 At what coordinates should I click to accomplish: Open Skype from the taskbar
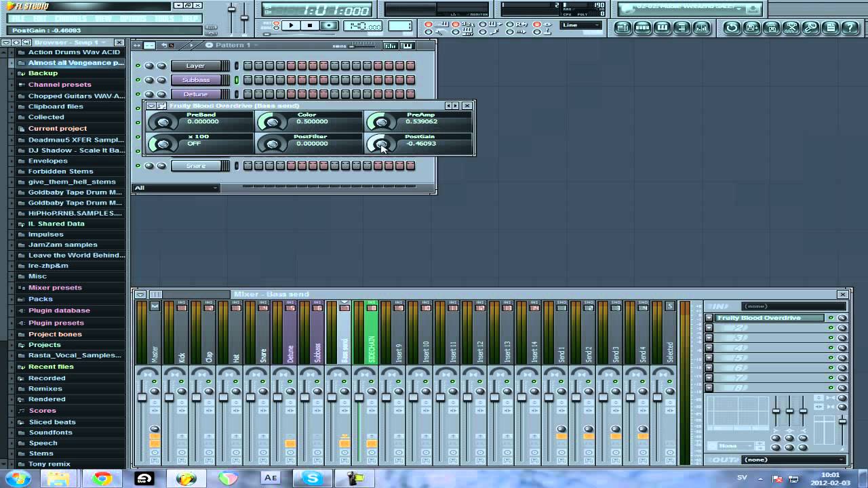click(x=312, y=479)
